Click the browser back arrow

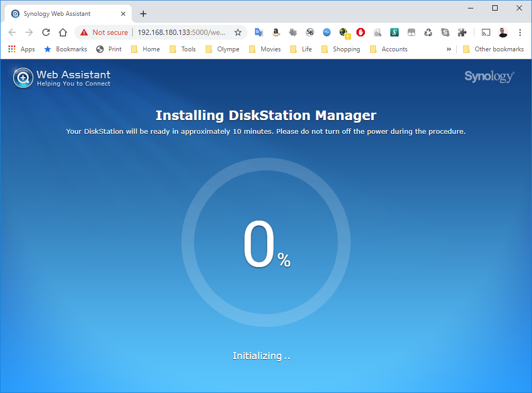pyautogui.click(x=12, y=32)
